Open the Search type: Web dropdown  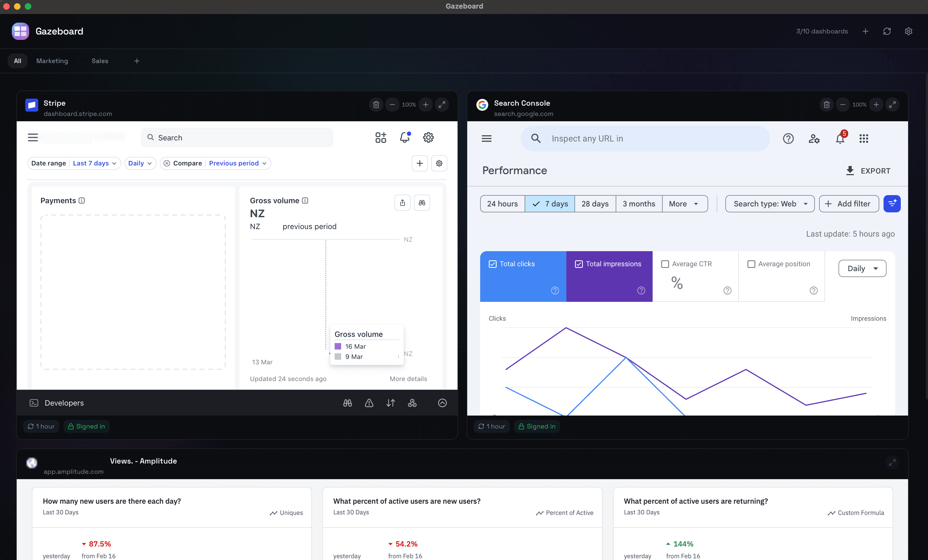tap(770, 204)
